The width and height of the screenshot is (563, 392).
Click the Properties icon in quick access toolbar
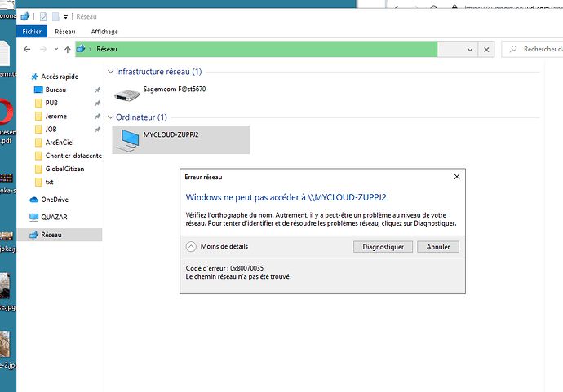point(43,16)
